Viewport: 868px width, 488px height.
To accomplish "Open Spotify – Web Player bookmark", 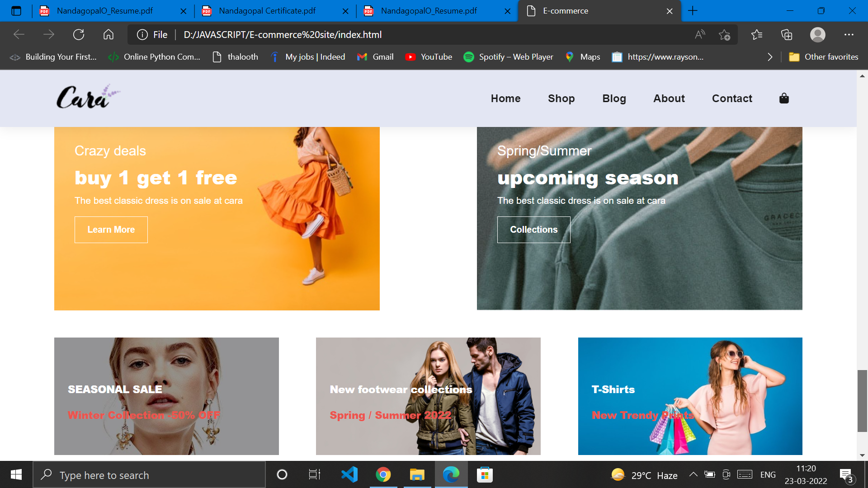I will tap(509, 57).
